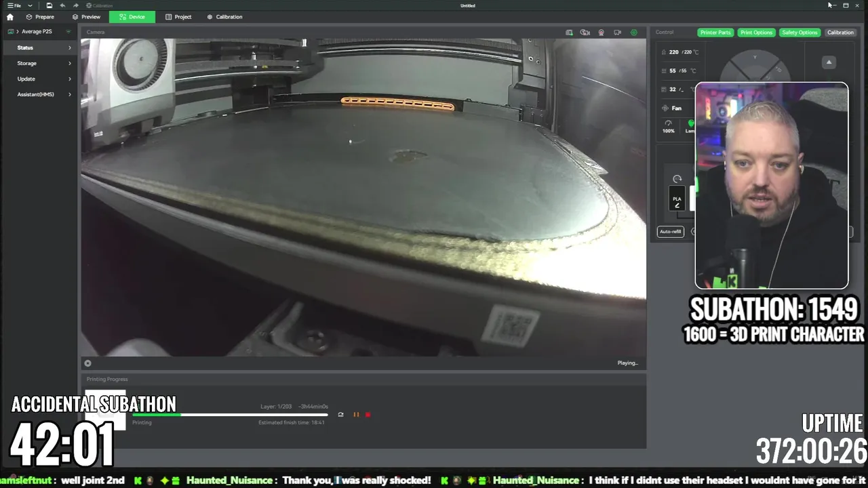Viewport: 868px width, 488px height.
Task: Click the SD card status icon
Action: [x=569, y=32]
